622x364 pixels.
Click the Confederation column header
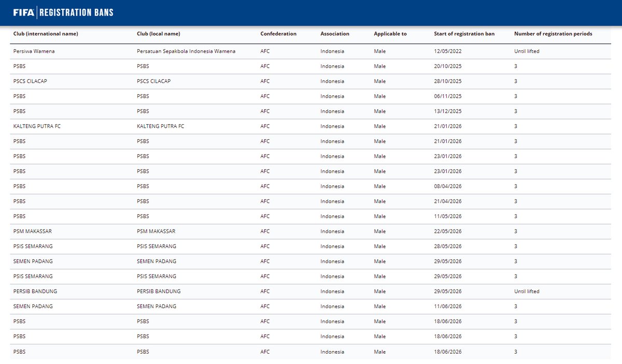pos(278,34)
